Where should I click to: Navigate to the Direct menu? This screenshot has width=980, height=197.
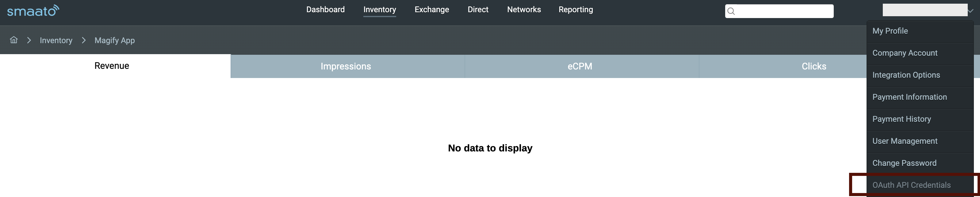(478, 9)
